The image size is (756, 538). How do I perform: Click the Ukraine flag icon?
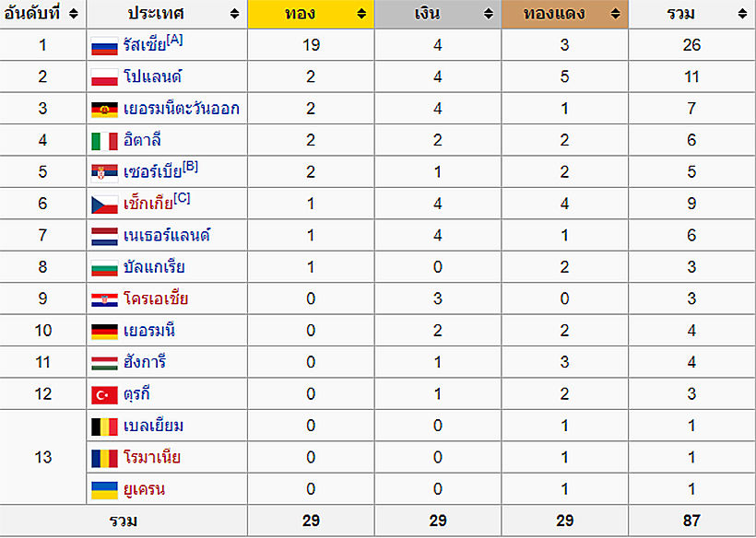[104, 490]
